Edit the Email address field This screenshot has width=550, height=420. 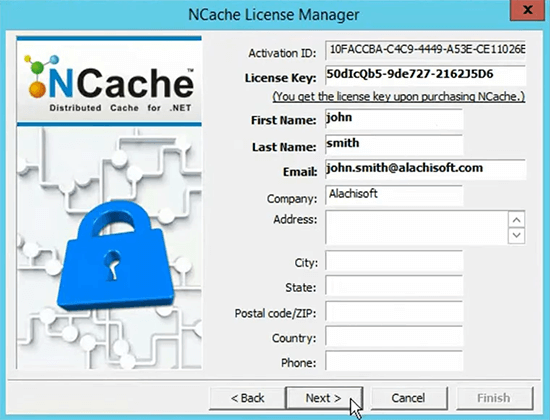click(425, 169)
